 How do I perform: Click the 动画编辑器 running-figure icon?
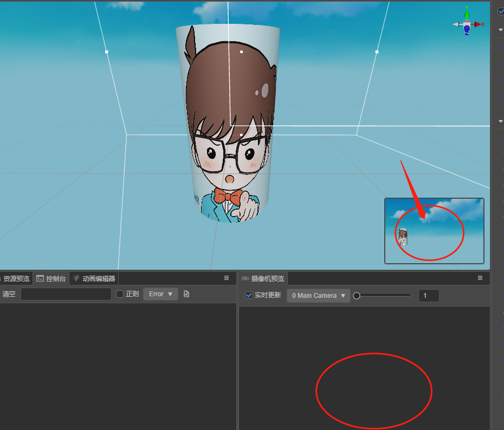click(76, 278)
